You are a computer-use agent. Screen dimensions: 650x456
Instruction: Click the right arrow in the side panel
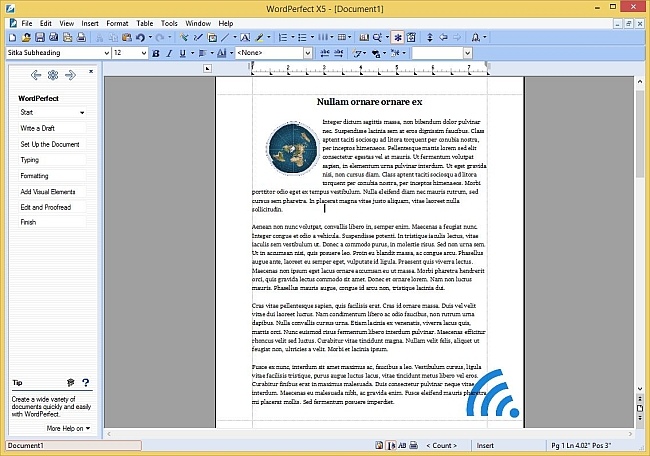pyautogui.click(x=70, y=75)
